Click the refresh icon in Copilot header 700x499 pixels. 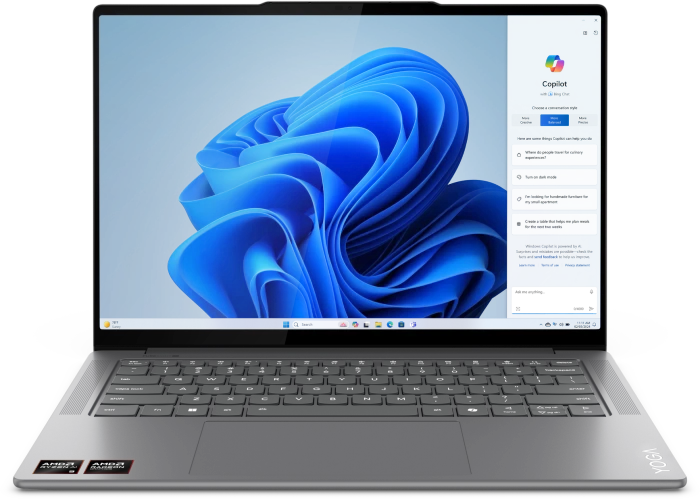[596, 33]
